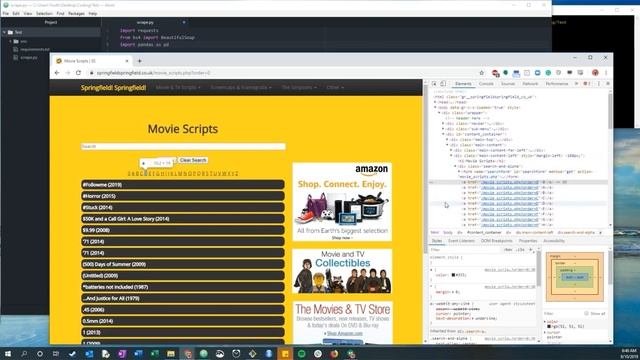Click the #333 color swatch in Styles
640x360 pixels.
(x=453, y=275)
